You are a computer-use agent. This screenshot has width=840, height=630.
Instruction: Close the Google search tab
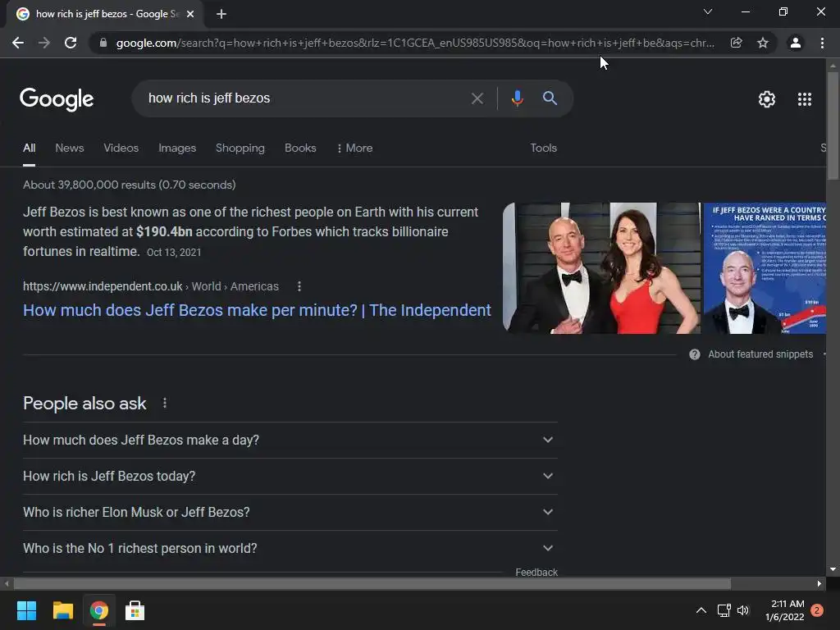click(190, 14)
